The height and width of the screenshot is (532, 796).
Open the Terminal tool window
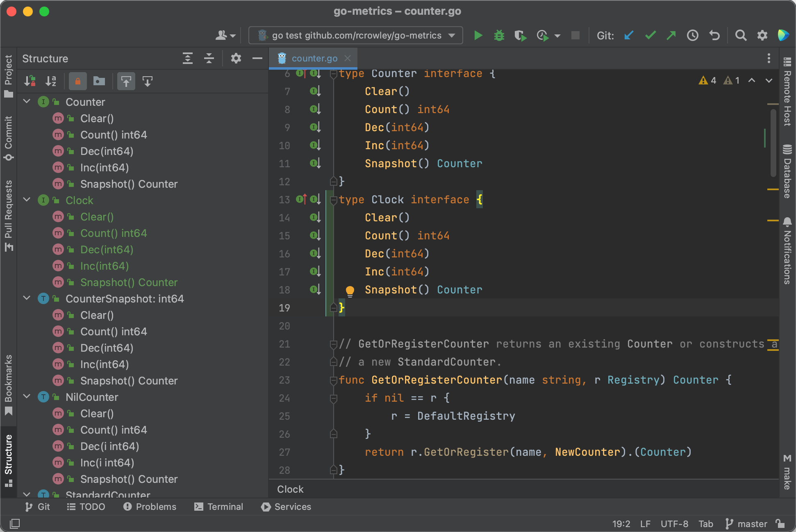click(x=218, y=507)
